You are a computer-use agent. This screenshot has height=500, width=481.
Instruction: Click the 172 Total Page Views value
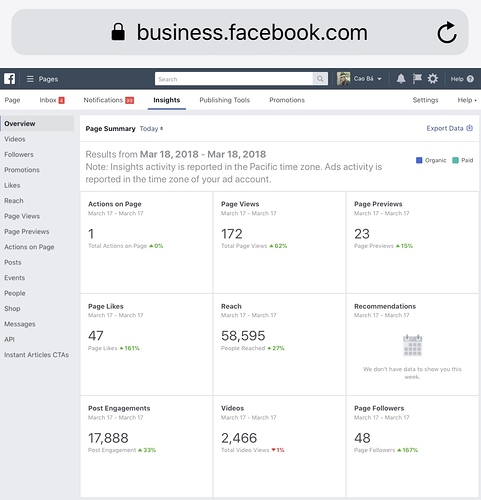coord(232,234)
